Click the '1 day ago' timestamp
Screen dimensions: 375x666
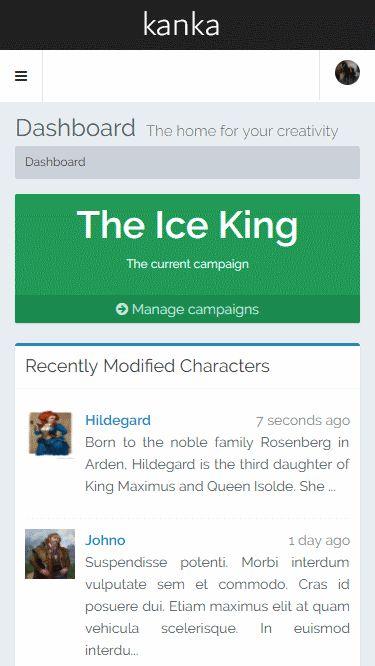point(319,540)
